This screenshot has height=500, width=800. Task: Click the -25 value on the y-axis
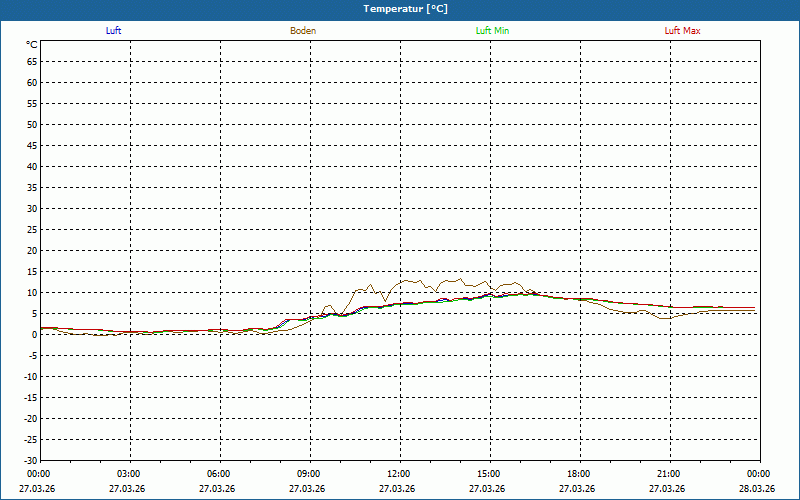point(31,440)
